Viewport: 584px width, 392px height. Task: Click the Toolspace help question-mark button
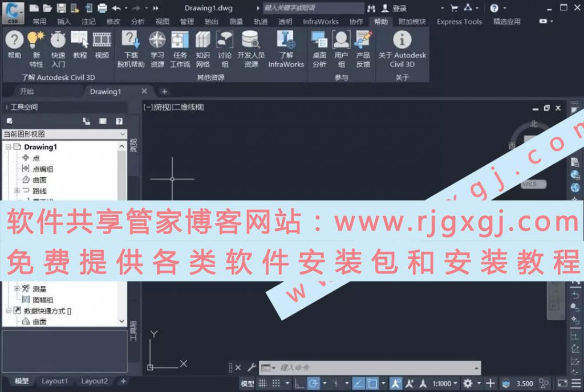tap(119, 121)
